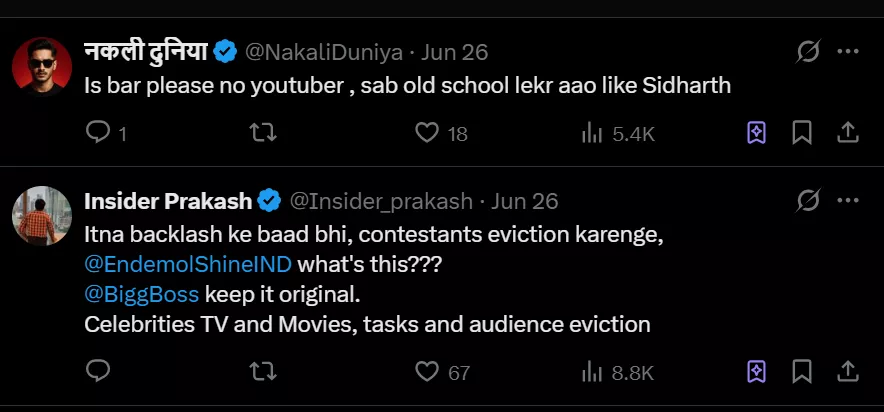
Task: Like the tweet with 67 likes
Action: click(x=428, y=372)
